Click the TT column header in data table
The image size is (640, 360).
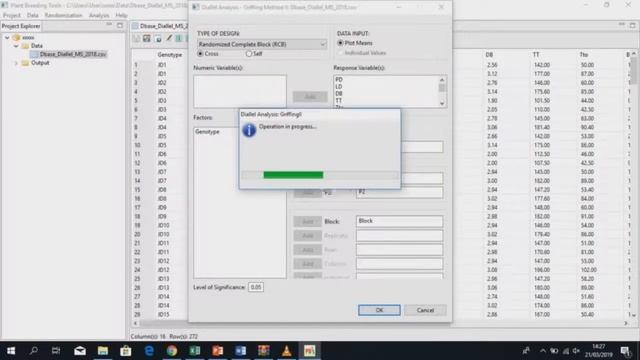click(x=536, y=55)
